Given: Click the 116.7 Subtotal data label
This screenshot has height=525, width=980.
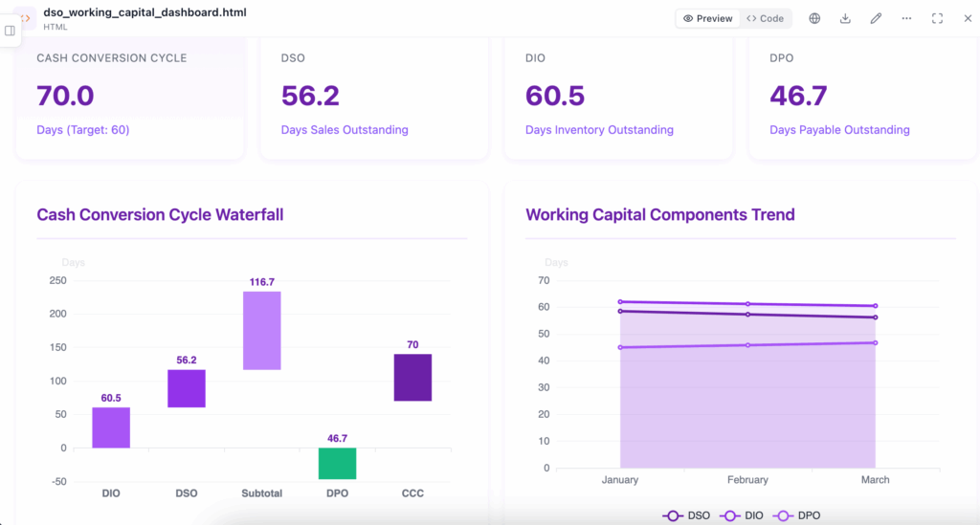Looking at the screenshot, I should click(262, 282).
